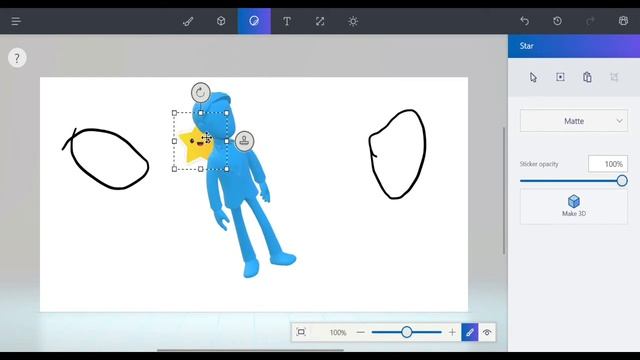
Task: Undo the last action
Action: (524, 21)
